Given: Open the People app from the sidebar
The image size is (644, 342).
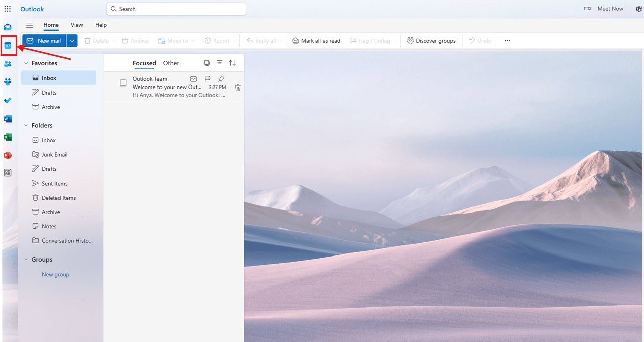Looking at the screenshot, I should pos(8,64).
